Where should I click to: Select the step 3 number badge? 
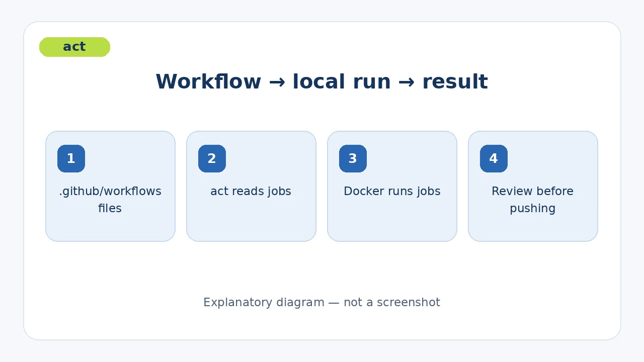pos(353,159)
